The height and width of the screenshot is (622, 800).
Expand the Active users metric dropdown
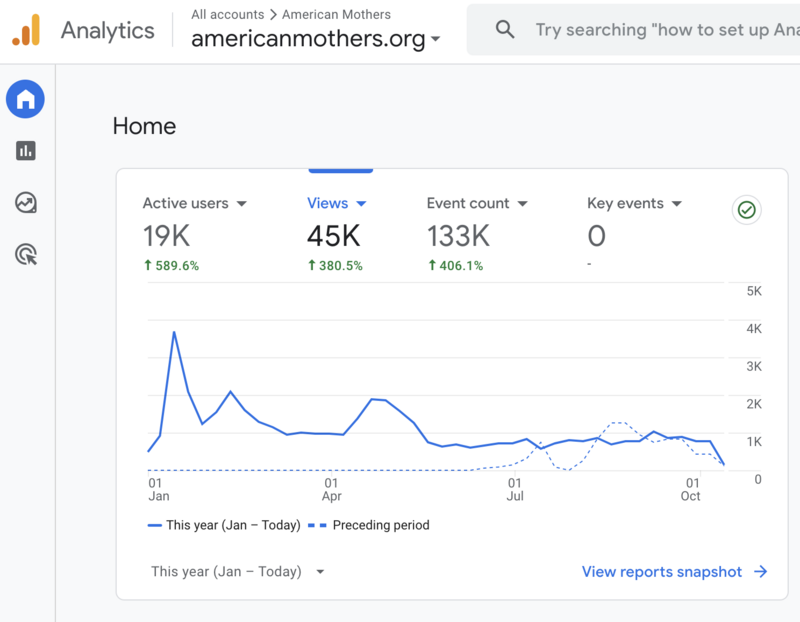(242, 204)
